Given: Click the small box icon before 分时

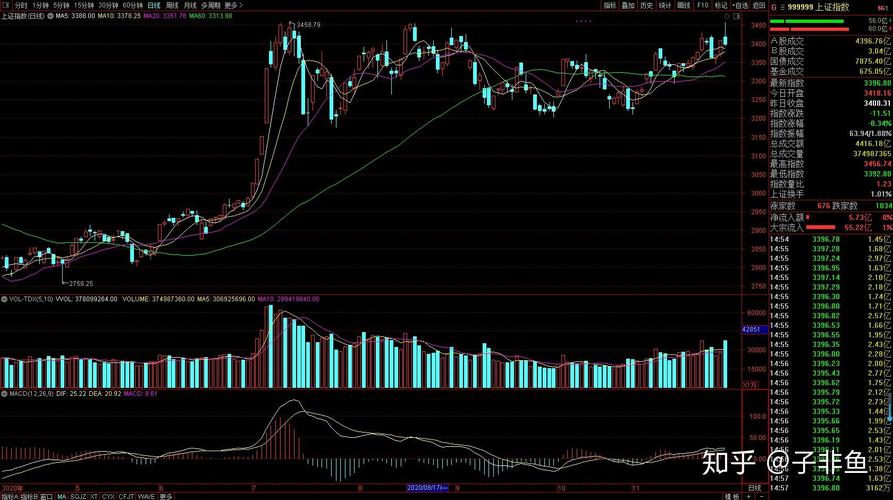Looking at the screenshot, I should pos(5,5).
